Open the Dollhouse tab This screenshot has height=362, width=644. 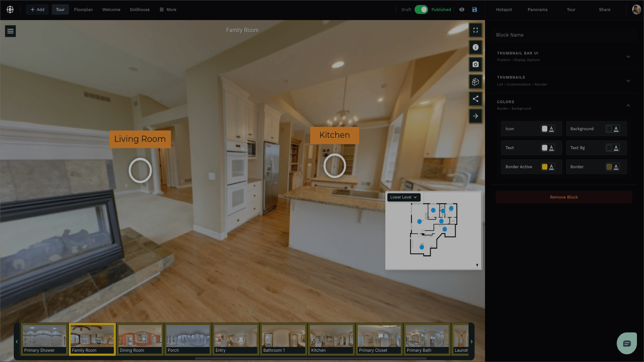pos(140,10)
